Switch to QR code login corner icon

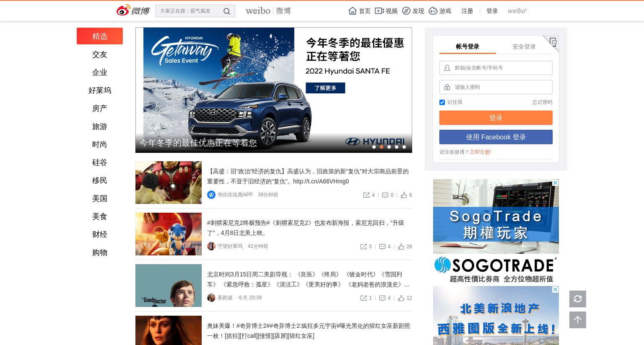click(x=553, y=41)
